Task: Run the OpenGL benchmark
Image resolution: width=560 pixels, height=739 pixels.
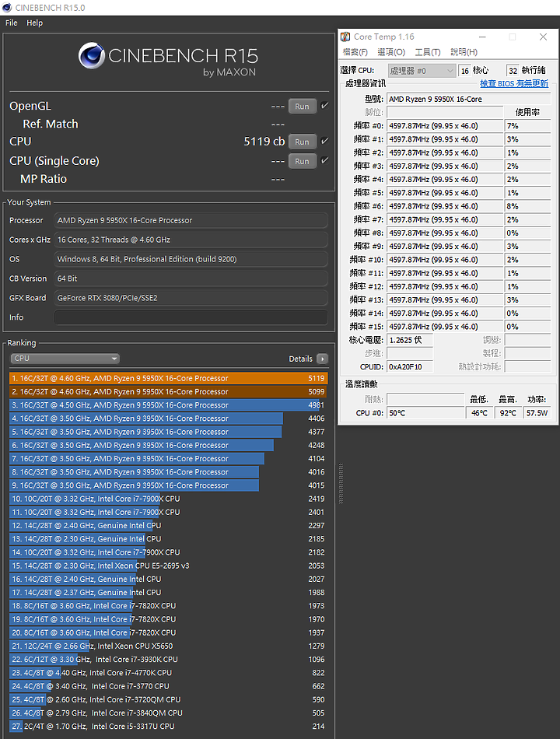Action: [x=302, y=107]
